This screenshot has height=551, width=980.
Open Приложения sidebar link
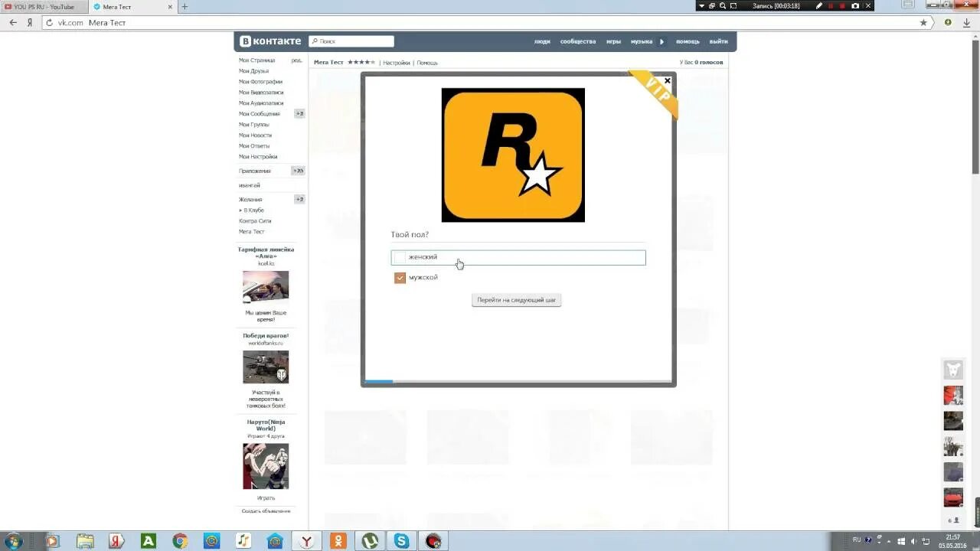255,171
